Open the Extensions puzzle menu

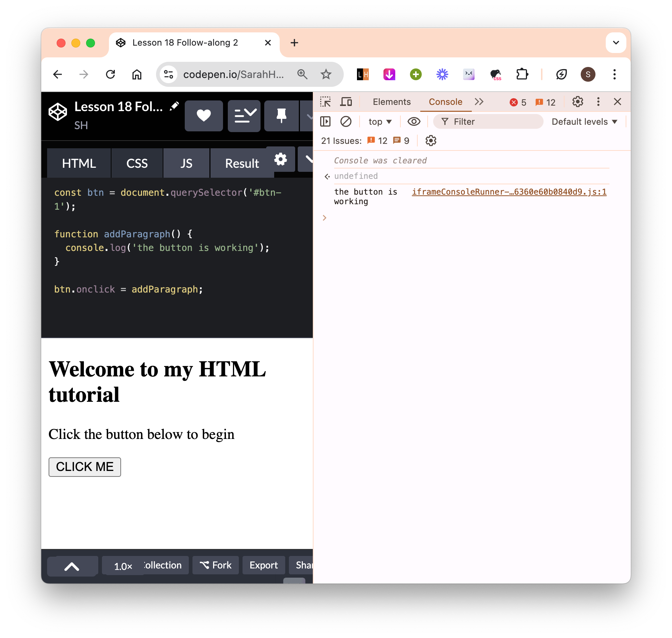click(522, 75)
